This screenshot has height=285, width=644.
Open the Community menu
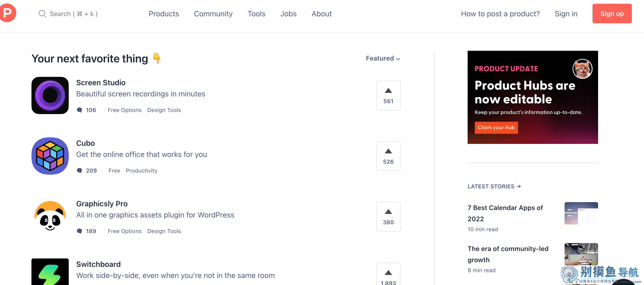click(213, 14)
